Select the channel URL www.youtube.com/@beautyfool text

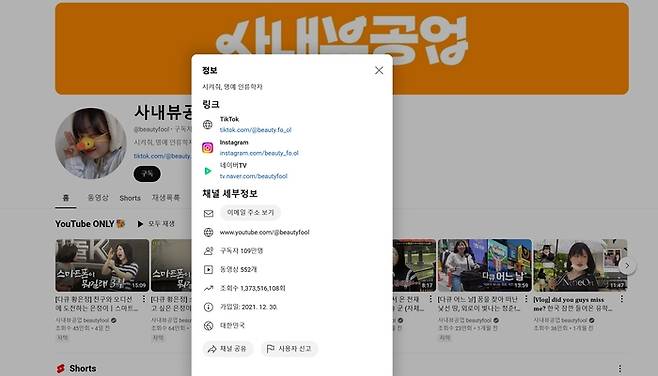tap(264, 232)
